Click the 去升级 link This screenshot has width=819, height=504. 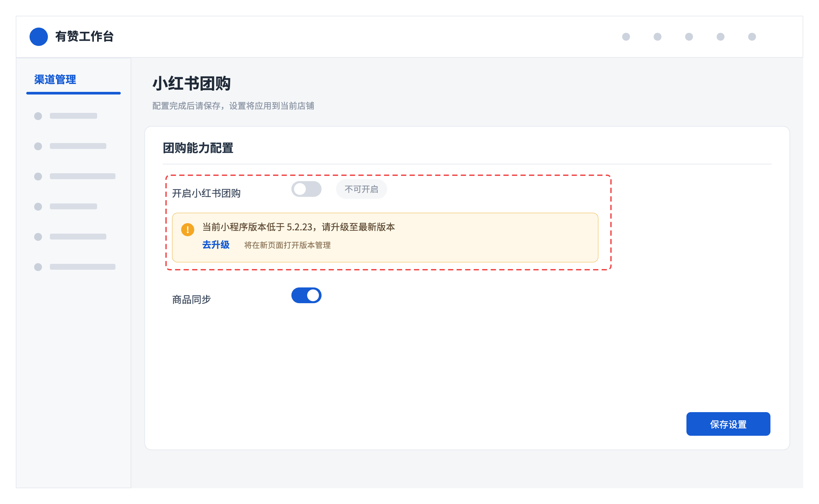point(216,245)
